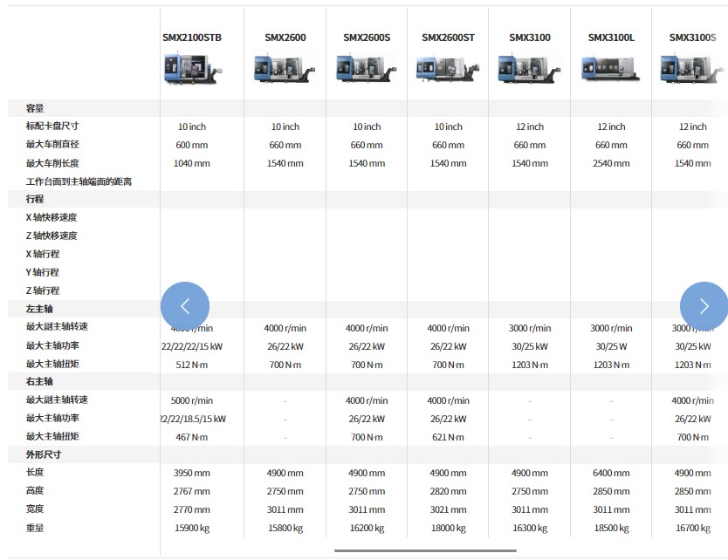The width and height of the screenshot is (728, 560).
Task: Click the 16700 kg weight value
Action: 692,528
